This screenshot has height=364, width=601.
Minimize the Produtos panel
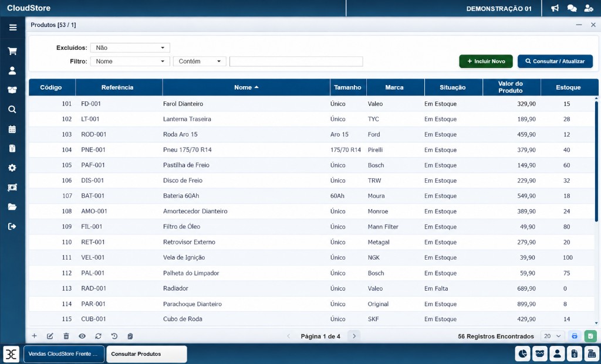(579, 25)
